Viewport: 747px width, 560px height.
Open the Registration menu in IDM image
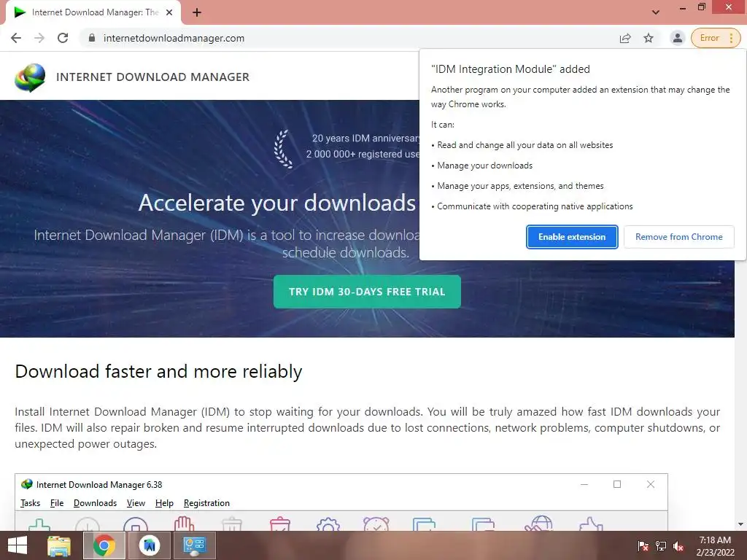[206, 503]
